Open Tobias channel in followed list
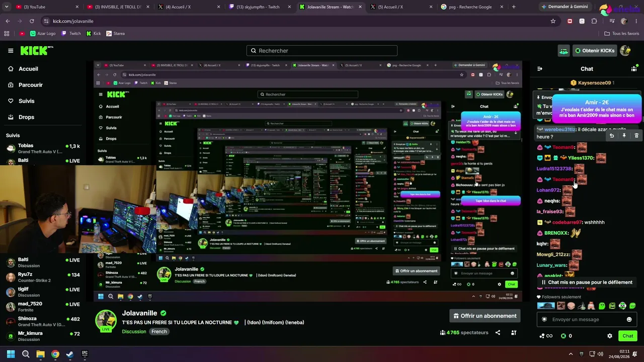Image resolution: width=644 pixels, height=362 pixels. point(43,148)
